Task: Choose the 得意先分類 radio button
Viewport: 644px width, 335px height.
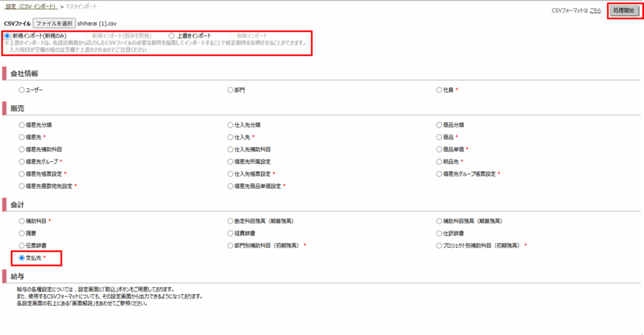Action: pyautogui.click(x=21, y=125)
